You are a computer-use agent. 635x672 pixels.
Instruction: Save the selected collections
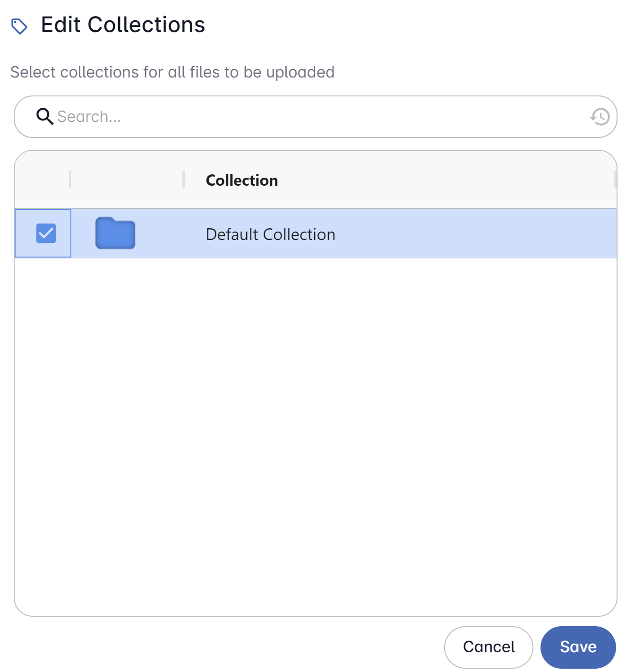tap(578, 647)
